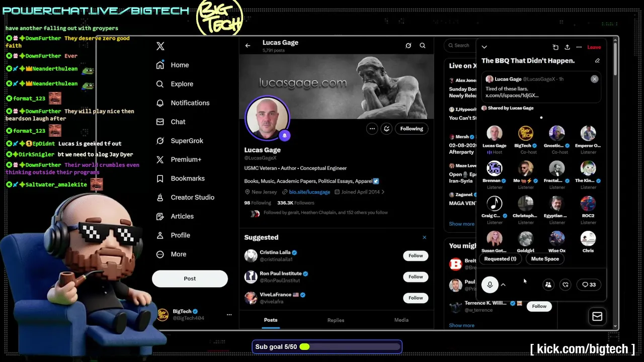This screenshot has height=362, width=644.
Task: Click Goldgirl listener avatar
Action: [x=526, y=239]
